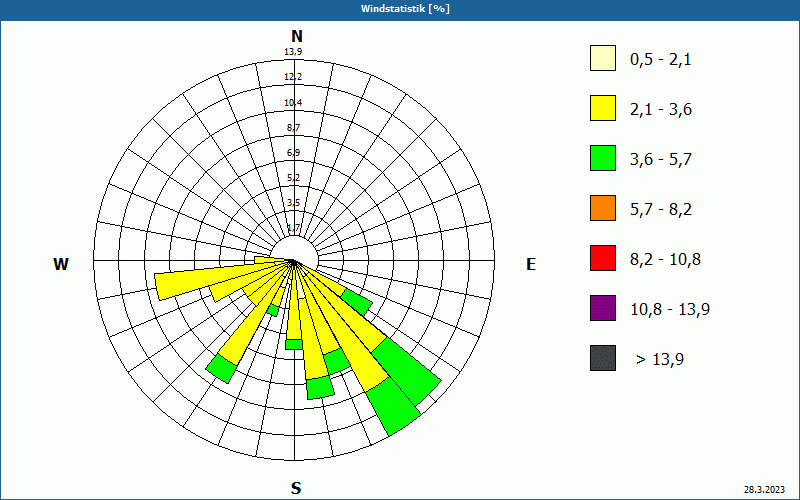Click the red 8,2 - 10,8 legend swatch
Image resolution: width=800 pixels, height=500 pixels.
(x=603, y=258)
